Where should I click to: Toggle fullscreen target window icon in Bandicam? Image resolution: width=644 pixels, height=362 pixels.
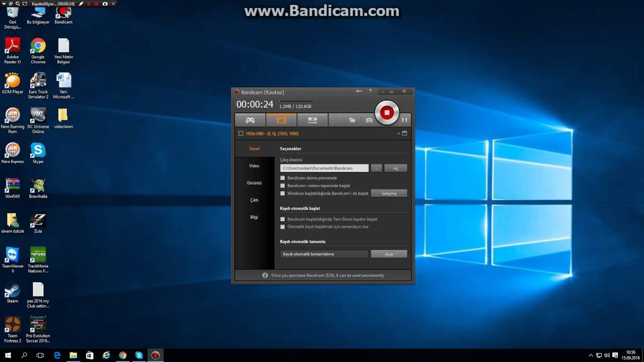pyautogui.click(x=405, y=134)
